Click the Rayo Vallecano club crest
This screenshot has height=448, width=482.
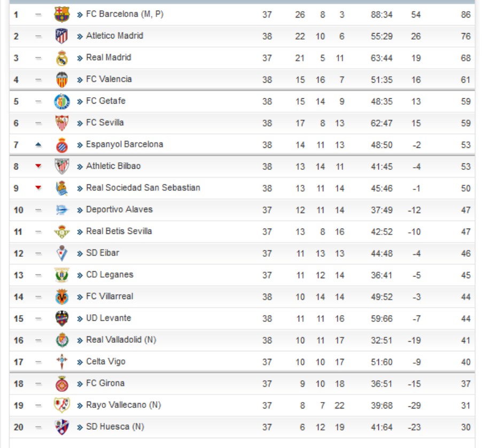coord(62,405)
